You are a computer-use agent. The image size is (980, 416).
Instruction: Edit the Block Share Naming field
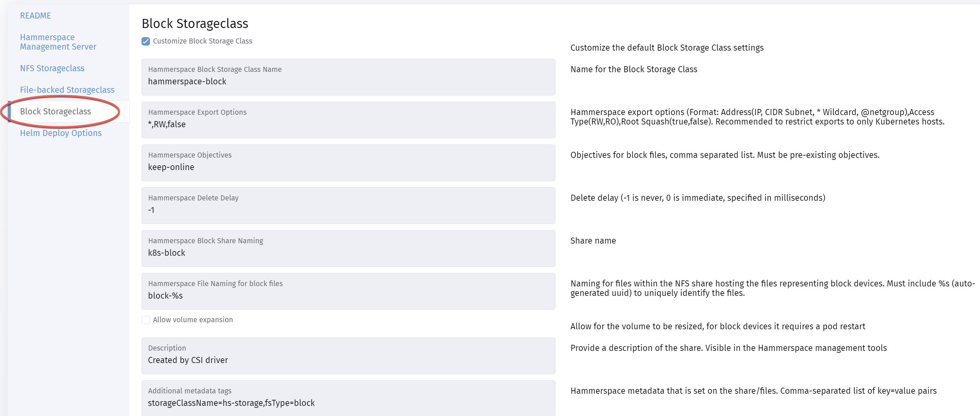[348, 253]
